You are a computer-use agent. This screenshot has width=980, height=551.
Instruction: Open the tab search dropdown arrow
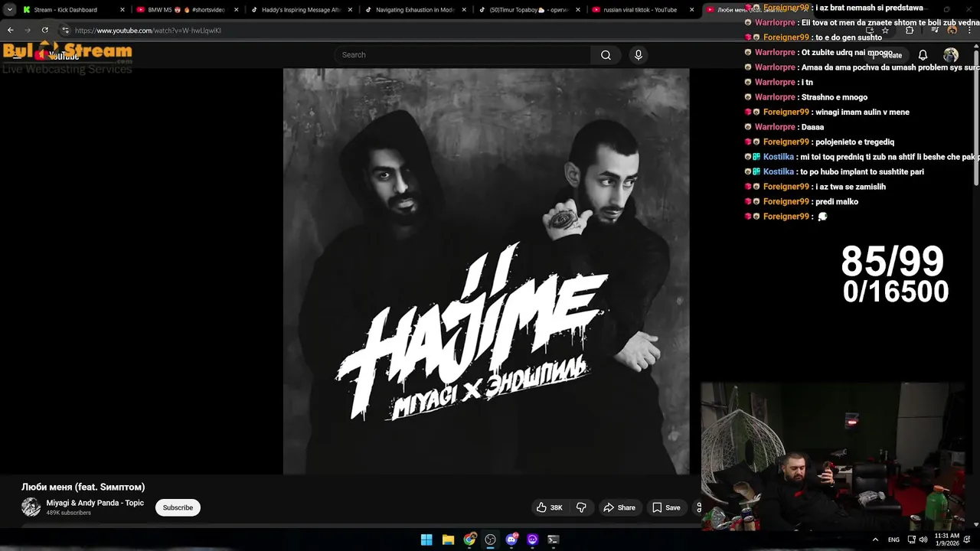9,10
